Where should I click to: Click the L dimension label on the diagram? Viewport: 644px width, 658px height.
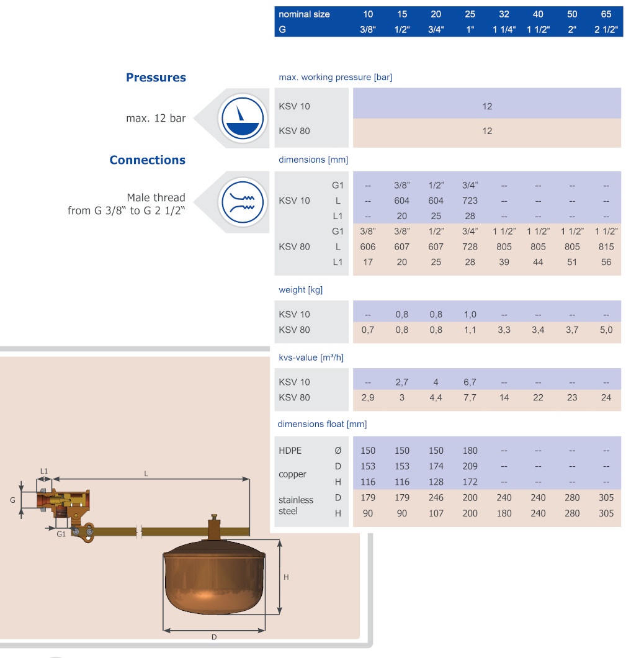click(x=146, y=473)
